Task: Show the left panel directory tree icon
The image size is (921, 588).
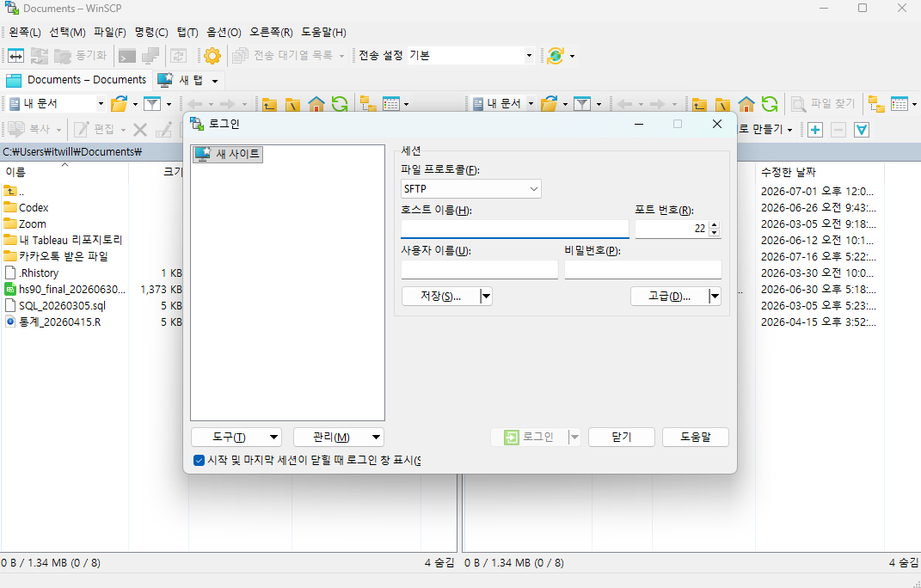Action: (x=368, y=104)
